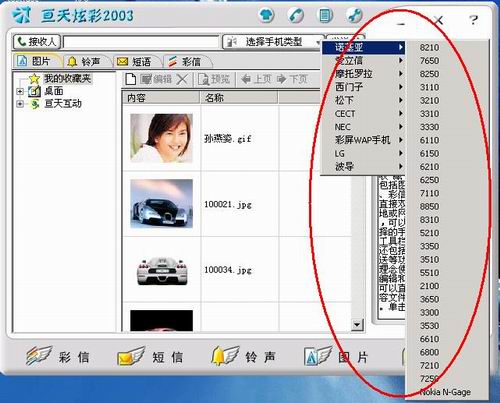500x403 pixels.
Task: Click the bottom 铃声 bell button
Action: click(244, 356)
